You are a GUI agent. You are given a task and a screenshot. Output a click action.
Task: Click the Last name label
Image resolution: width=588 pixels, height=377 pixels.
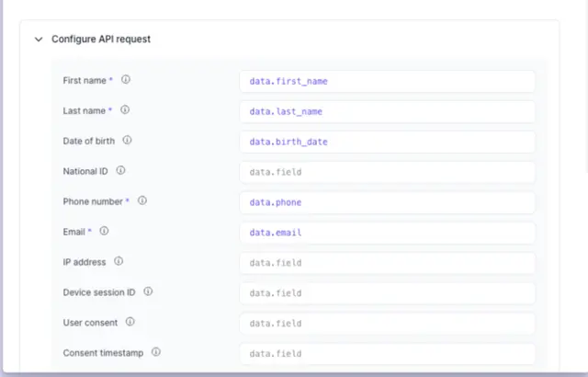coord(84,111)
